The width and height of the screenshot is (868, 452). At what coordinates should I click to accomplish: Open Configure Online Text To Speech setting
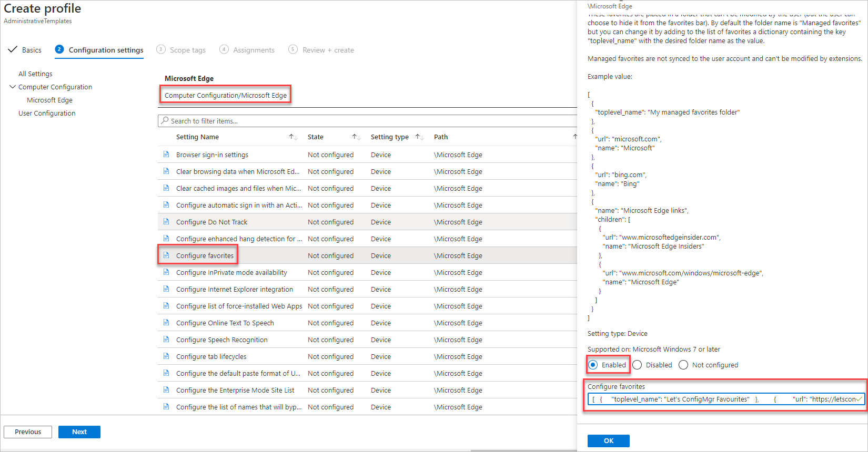tap(225, 323)
